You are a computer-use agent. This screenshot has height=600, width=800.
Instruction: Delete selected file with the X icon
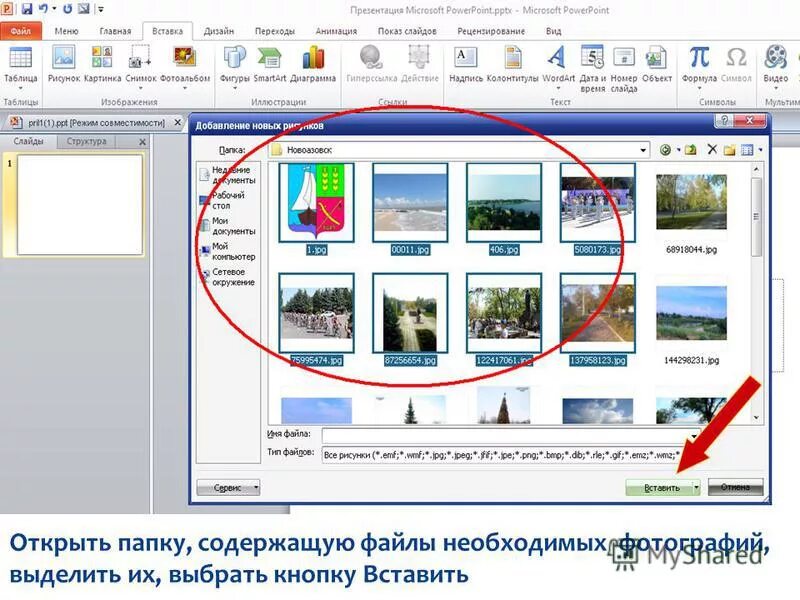click(712, 149)
